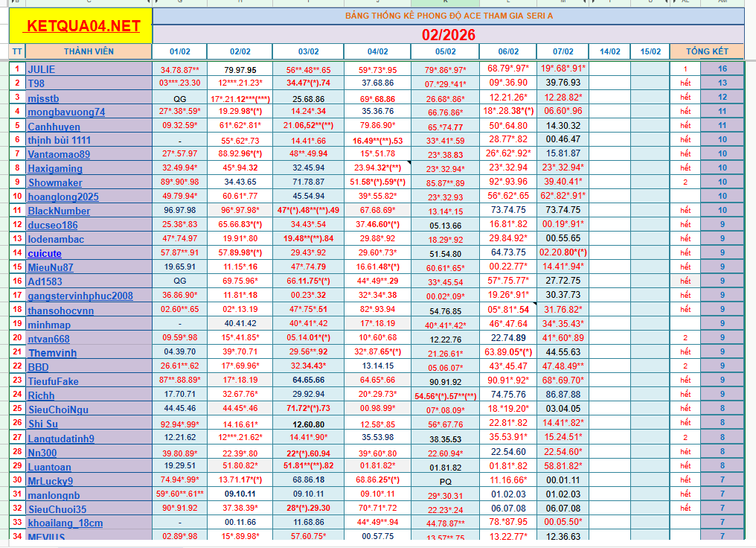Select cell 96.97.98 in the BlackNumber row

(x=180, y=210)
